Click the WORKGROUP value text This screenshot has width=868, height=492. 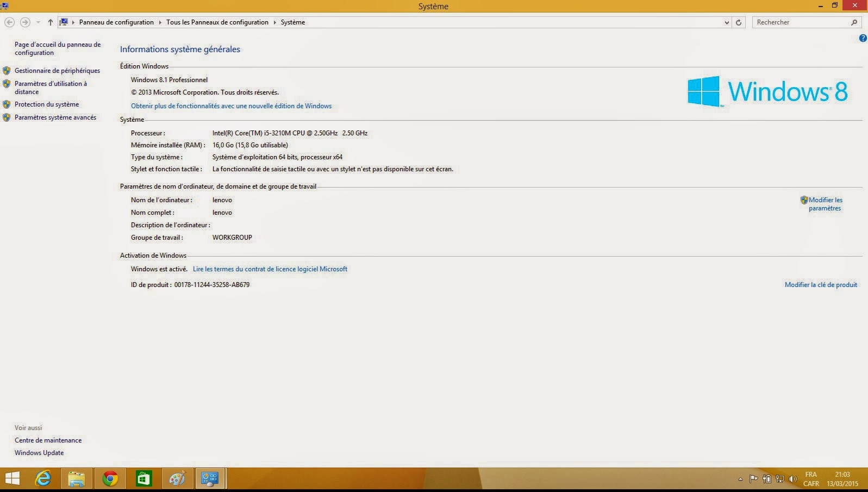232,238
